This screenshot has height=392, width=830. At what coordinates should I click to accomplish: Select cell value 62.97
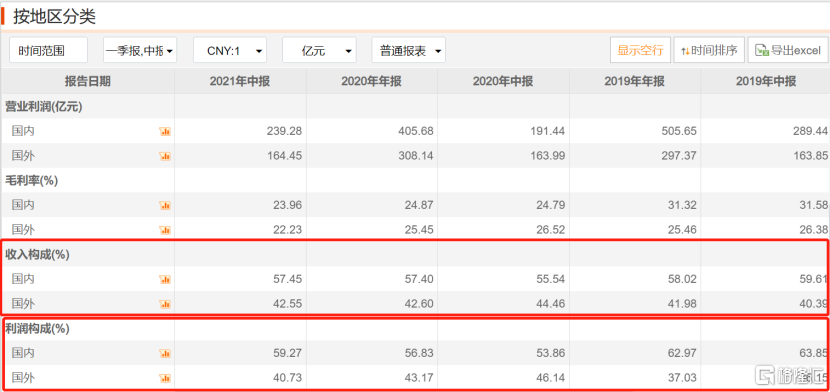pyautogui.click(x=682, y=353)
